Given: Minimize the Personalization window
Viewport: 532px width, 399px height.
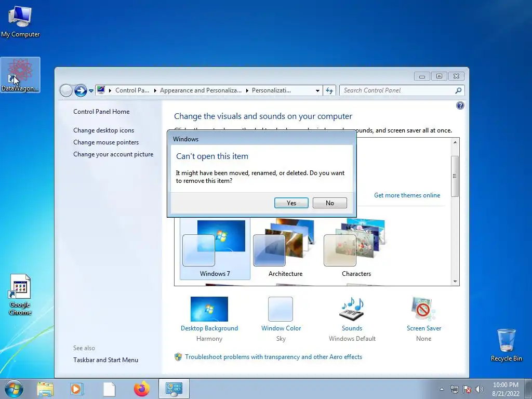Looking at the screenshot, I should 422,76.
